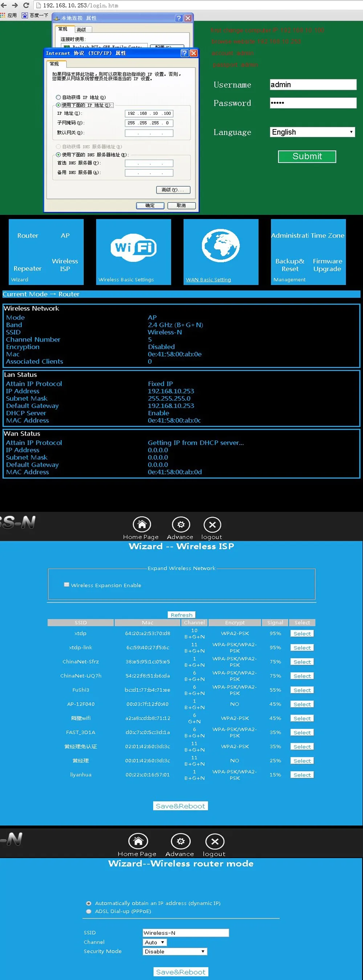Viewport: 363px width, 980px height.
Task: Click the logout X icon above Wireless ISP wizard
Action: 212,525
